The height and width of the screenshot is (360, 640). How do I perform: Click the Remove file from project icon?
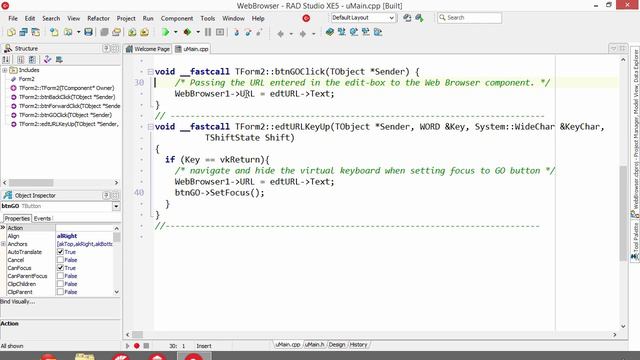[x=144, y=32]
